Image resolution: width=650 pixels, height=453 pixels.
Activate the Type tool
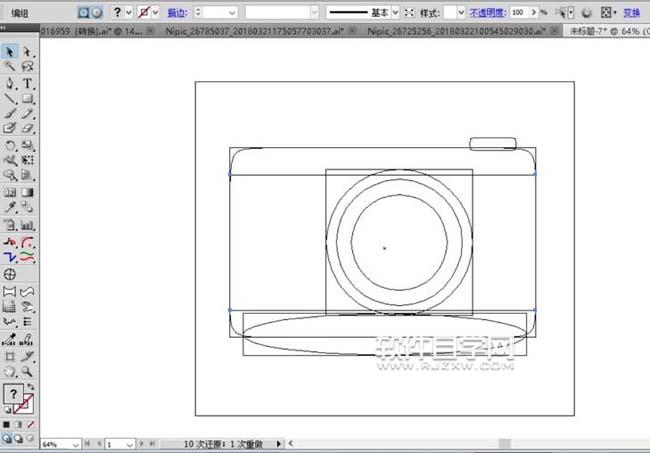coord(27,83)
